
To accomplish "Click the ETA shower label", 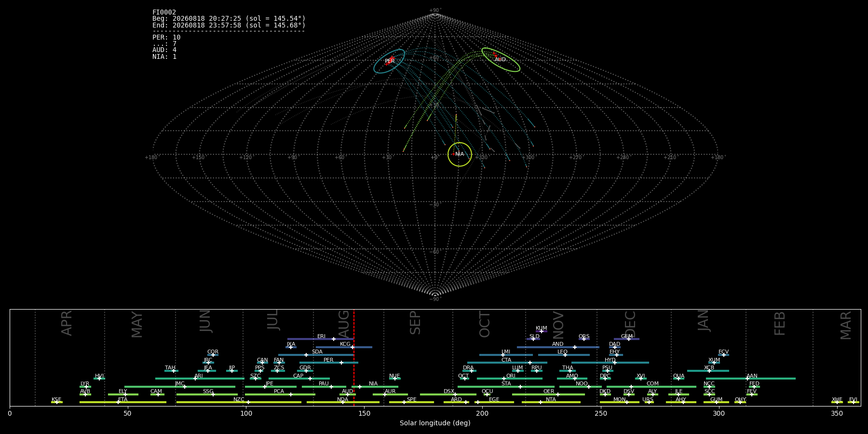I will pos(123,400).
